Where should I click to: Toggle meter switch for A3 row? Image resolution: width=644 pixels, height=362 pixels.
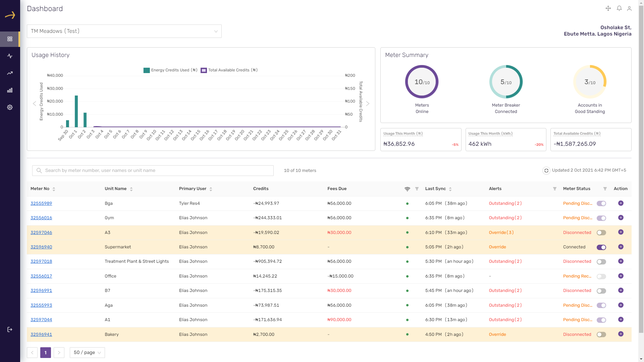click(601, 233)
